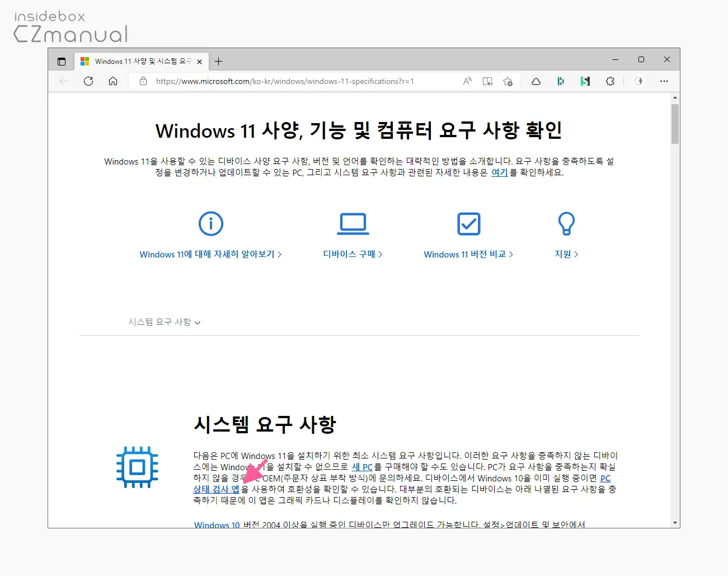Open 'Windows 11에 대해 자세히 알아보기' link
Viewport: 728px width, 576px height.
pos(210,254)
